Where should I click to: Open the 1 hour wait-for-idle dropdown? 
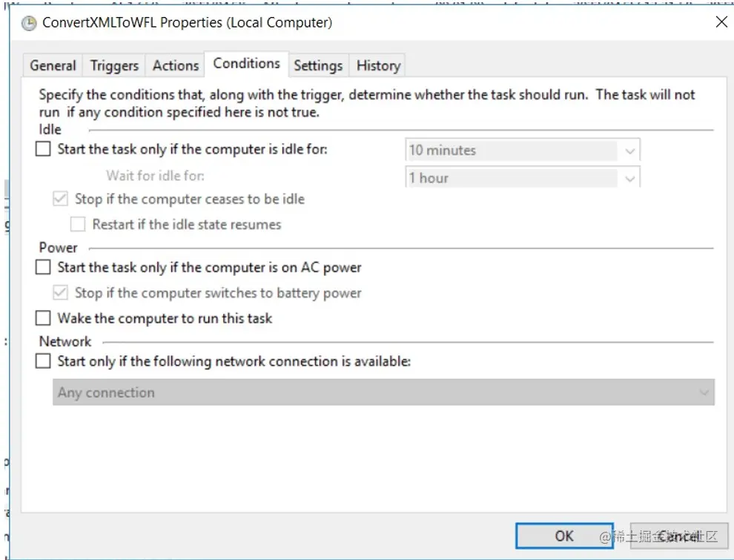point(523,177)
